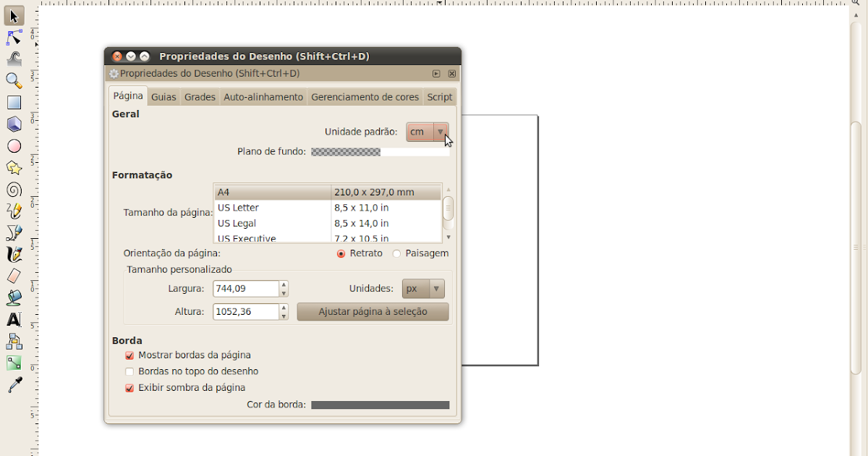
Task: Select the calligraphy tool
Action: pos(14,255)
